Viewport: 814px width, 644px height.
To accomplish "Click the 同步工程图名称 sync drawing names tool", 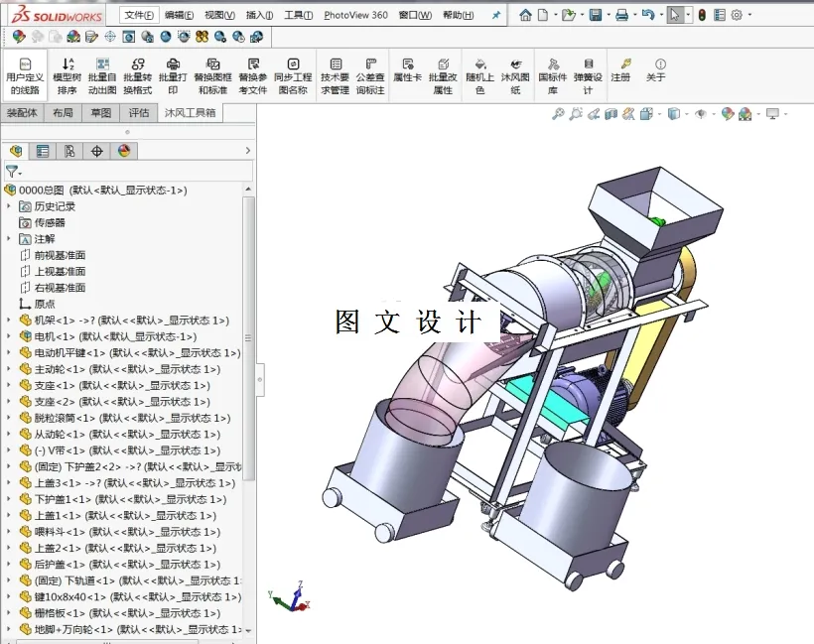I will point(293,74).
